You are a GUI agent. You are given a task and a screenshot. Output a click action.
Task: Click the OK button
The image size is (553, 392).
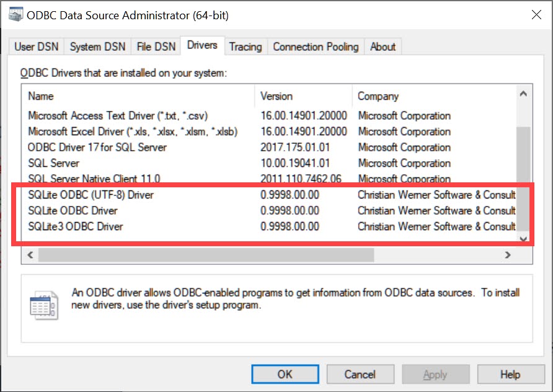click(285, 374)
